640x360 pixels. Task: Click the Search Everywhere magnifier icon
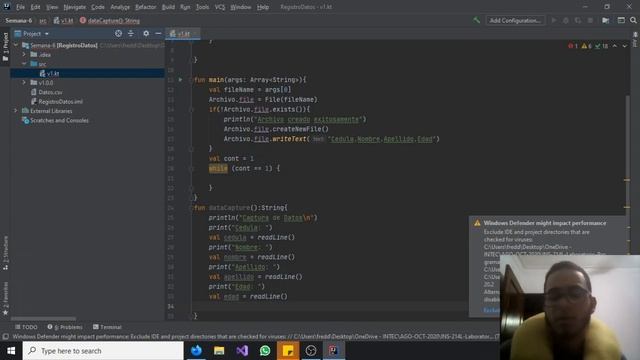tap(633, 20)
